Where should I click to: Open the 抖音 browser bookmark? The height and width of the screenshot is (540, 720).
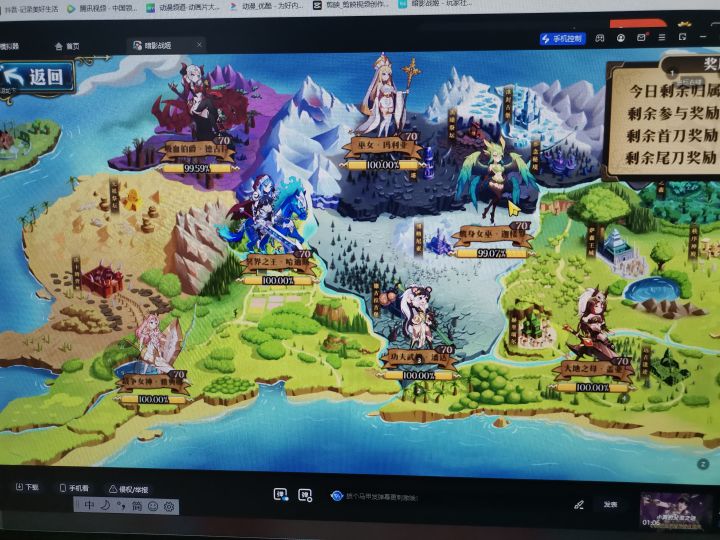tap(30, 9)
